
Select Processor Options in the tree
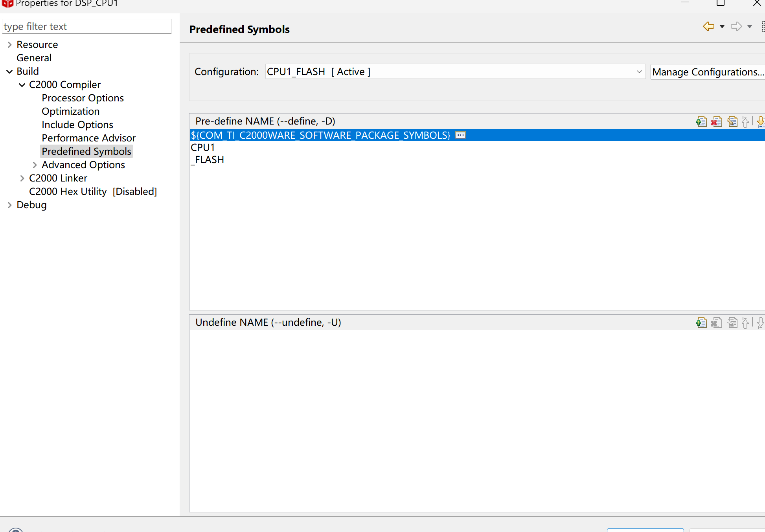coord(83,98)
